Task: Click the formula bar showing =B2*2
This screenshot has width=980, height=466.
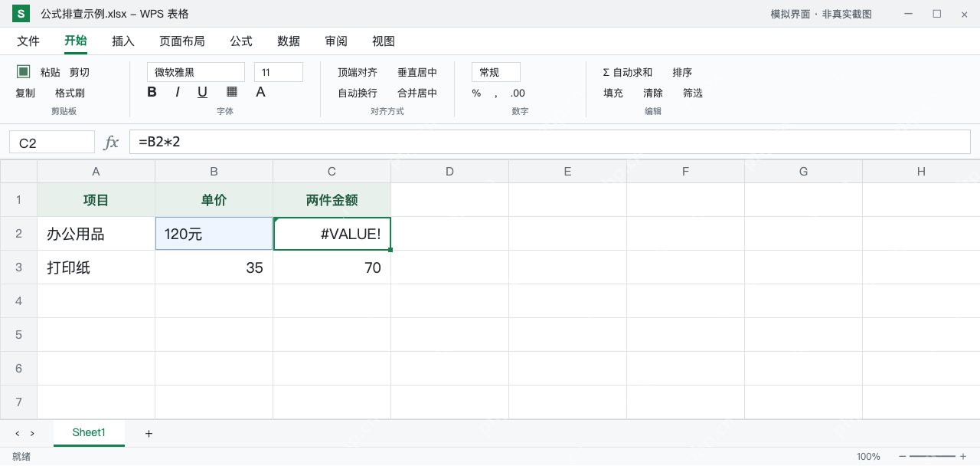Action: (550, 142)
